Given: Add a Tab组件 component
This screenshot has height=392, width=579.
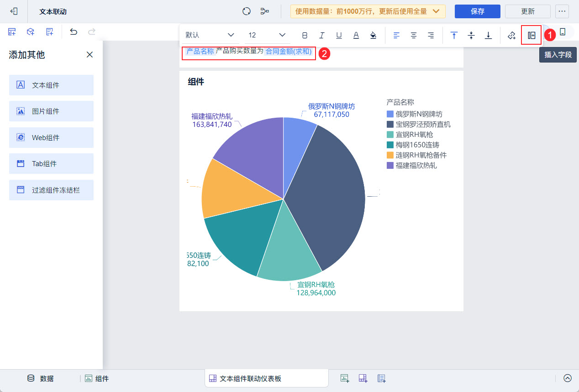Looking at the screenshot, I should [x=51, y=163].
